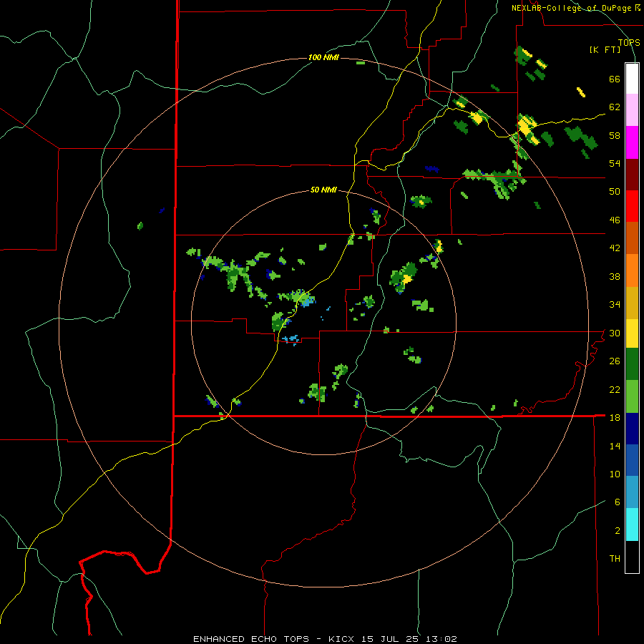Click the ENHANCED ECHO TOPS caption text
This screenshot has height=644, width=644.
pos(251,639)
